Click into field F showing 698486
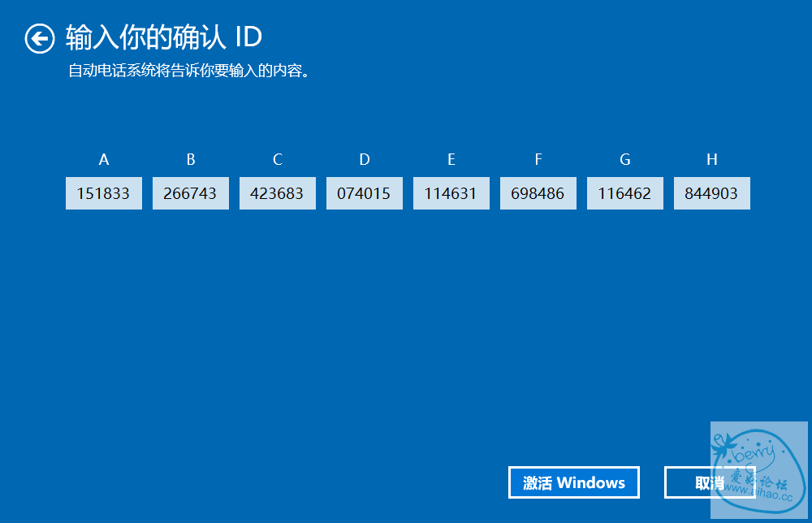Screen dimensions: 812x523 pyautogui.click(x=538, y=193)
